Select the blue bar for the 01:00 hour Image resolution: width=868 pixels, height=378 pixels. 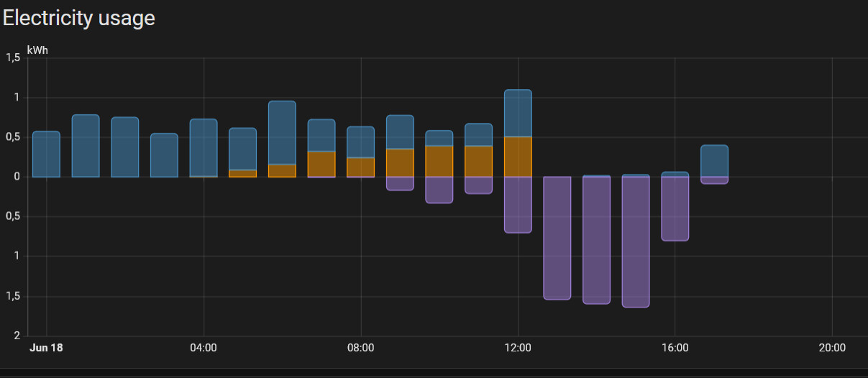click(86, 146)
